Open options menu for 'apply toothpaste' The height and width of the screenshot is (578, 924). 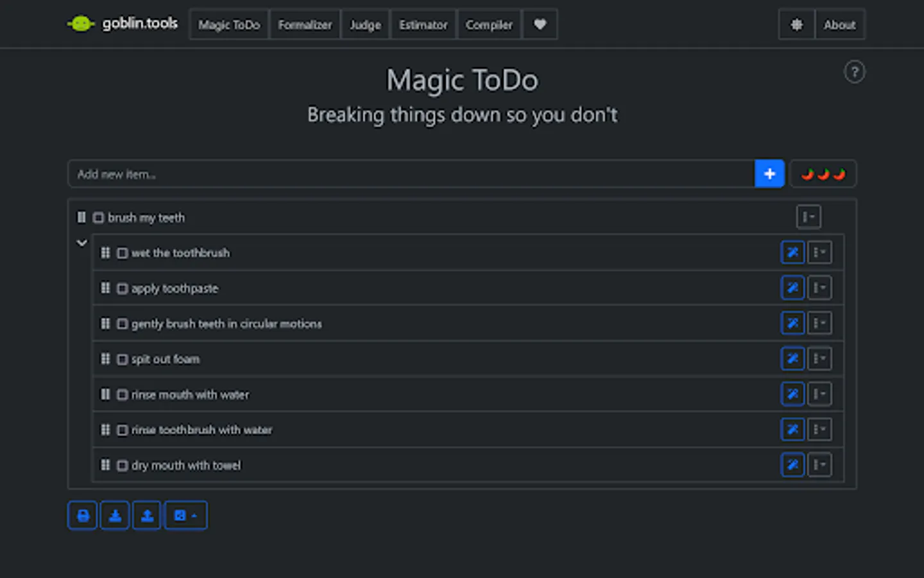pos(819,288)
